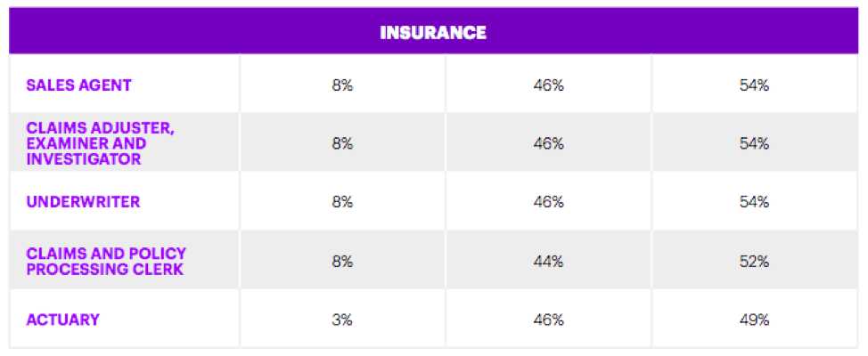
Task: Select the ACTUARY row label
Action: pyautogui.click(x=62, y=320)
